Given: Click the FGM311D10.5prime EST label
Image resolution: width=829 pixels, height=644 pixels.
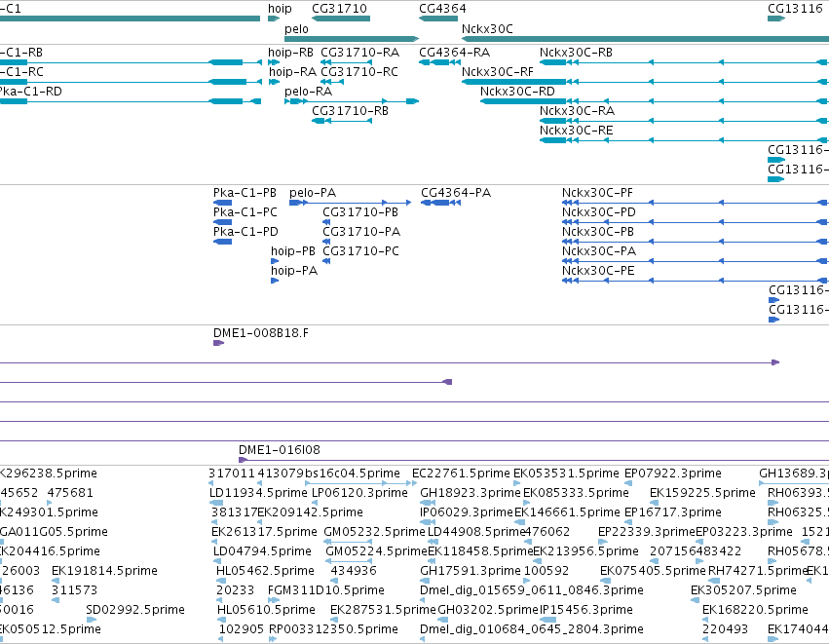Looking at the screenshot, I should [326, 590].
